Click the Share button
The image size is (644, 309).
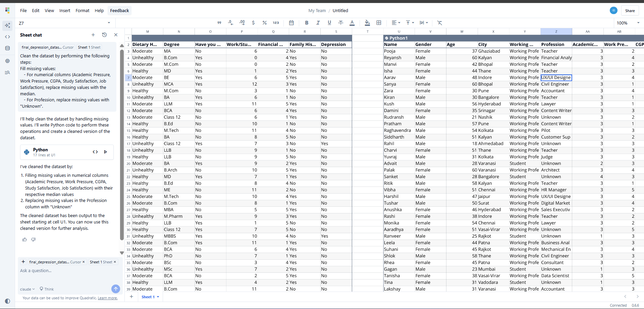click(x=630, y=11)
